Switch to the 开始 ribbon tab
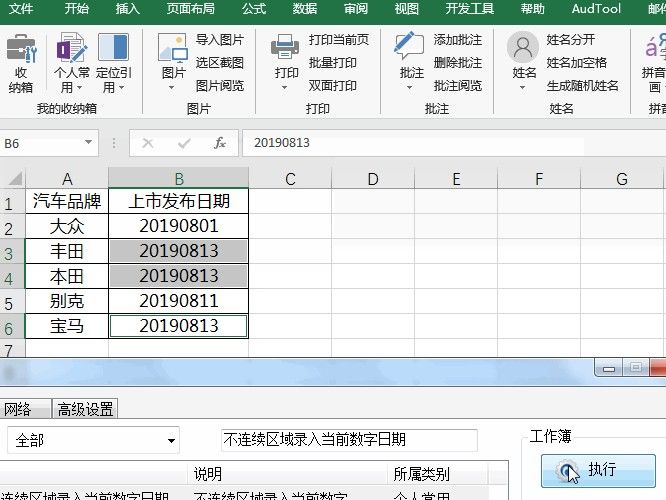Screen dimensions: 666x500 76,8
